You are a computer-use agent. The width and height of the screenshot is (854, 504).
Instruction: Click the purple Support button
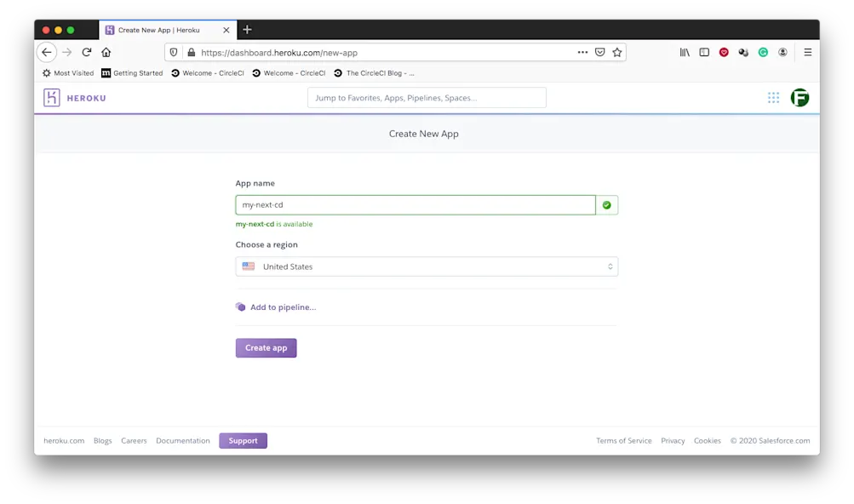[243, 440]
